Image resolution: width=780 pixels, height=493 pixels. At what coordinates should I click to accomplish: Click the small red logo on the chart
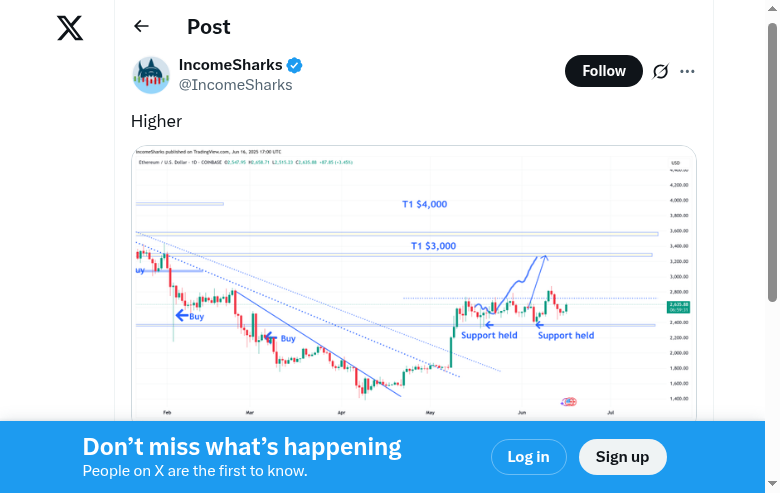tap(569, 402)
